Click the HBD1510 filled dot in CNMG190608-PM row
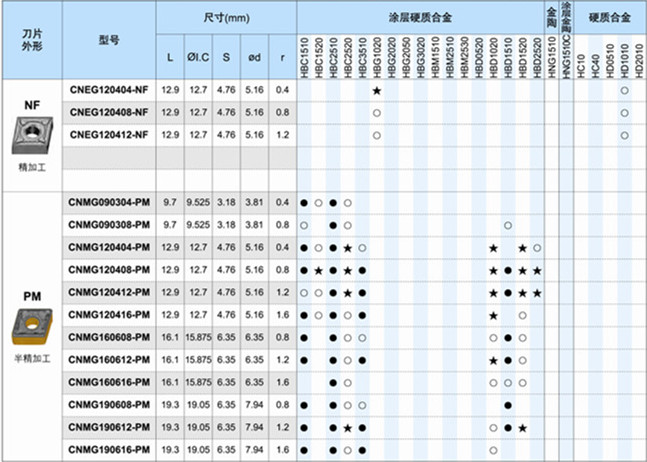 [x=508, y=405]
